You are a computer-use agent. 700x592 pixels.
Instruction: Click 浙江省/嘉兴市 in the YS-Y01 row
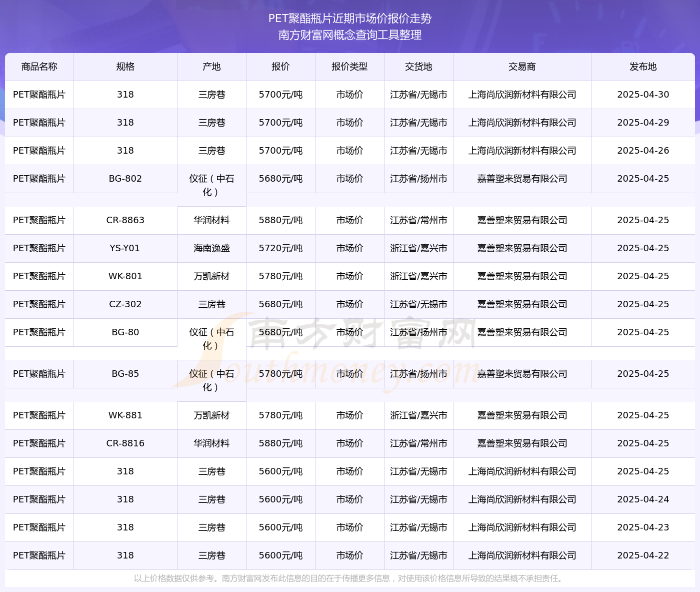418,248
